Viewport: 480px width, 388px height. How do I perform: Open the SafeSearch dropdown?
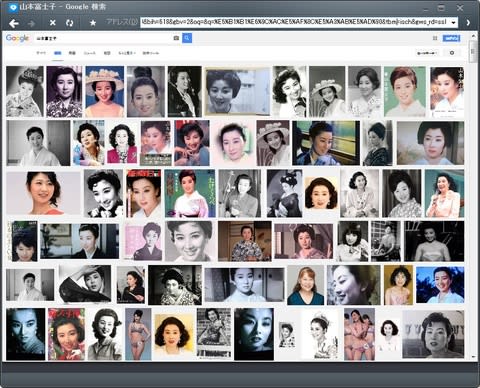[427, 53]
